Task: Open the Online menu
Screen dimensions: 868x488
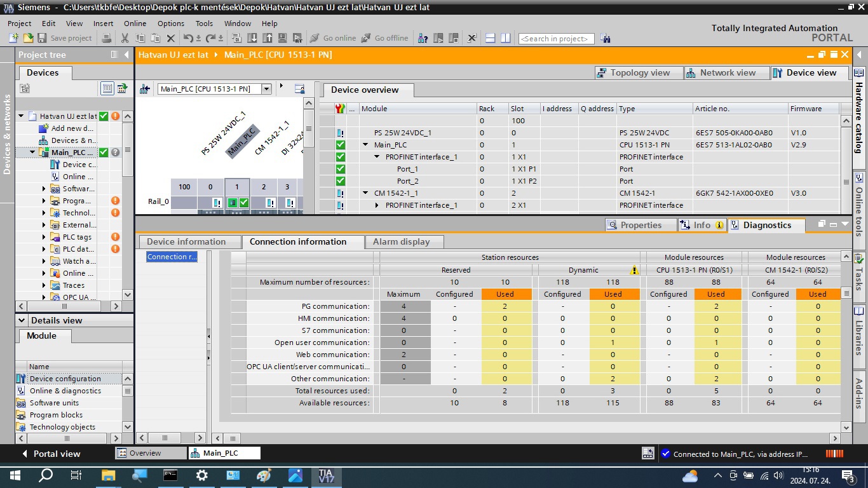Action: pyautogui.click(x=135, y=24)
